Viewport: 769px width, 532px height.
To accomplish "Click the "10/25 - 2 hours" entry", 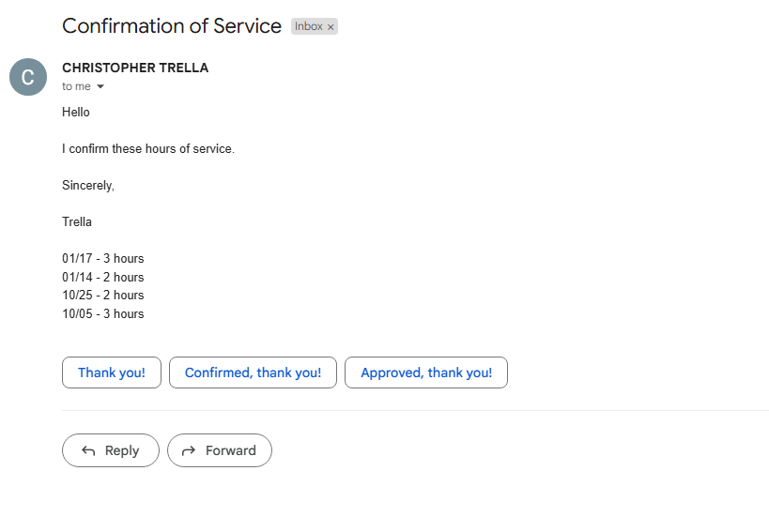I will [103, 296].
